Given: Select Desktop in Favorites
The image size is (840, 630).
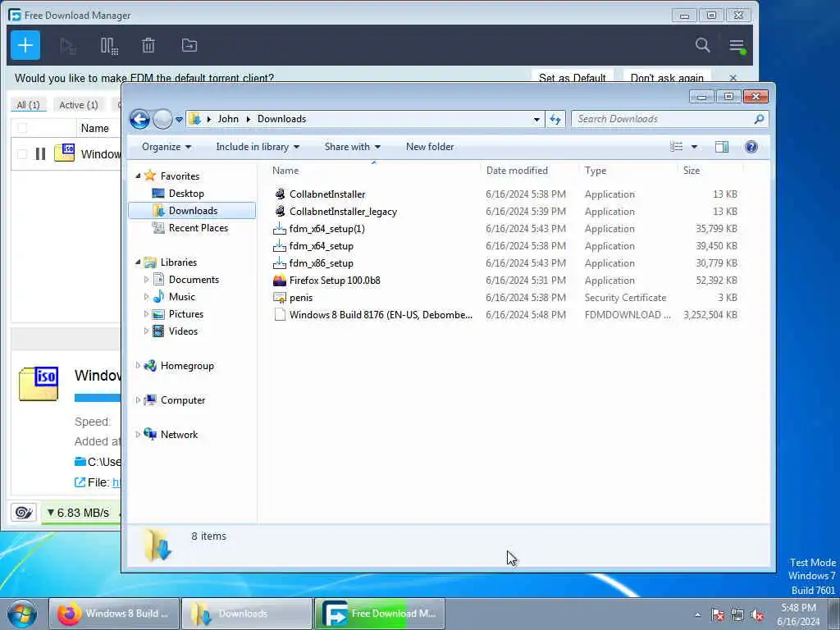Looking at the screenshot, I should coord(186,194).
